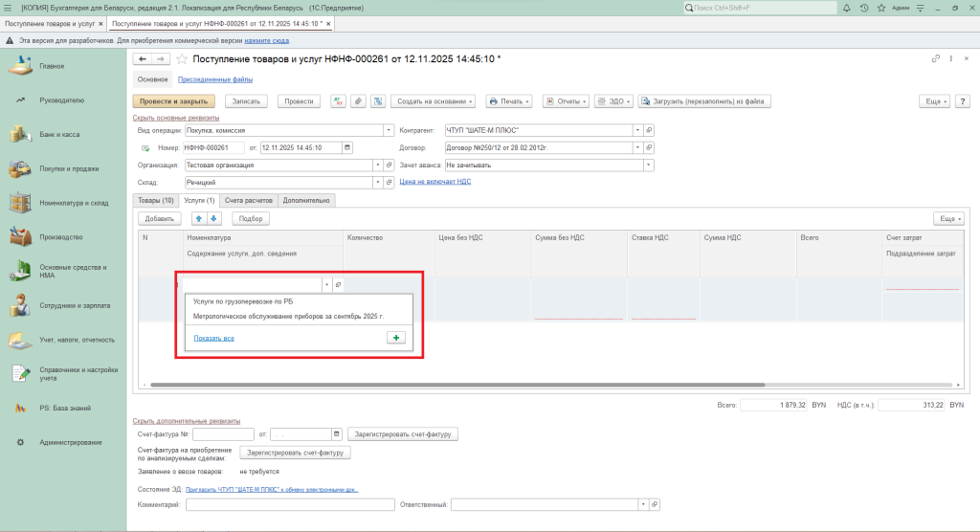
Task: Move row up with blue arrow
Action: 200,219
